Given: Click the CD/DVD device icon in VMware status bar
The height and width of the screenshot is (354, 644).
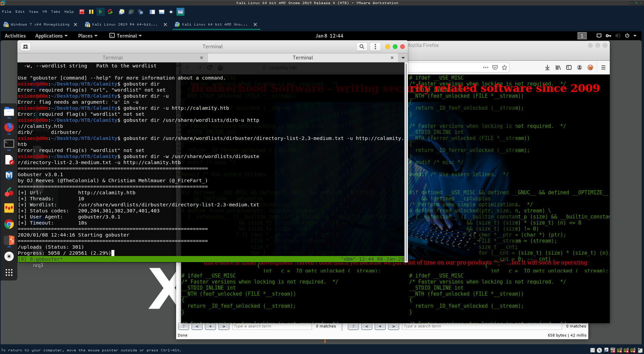Looking at the screenshot, I should pyautogui.click(x=599, y=350).
